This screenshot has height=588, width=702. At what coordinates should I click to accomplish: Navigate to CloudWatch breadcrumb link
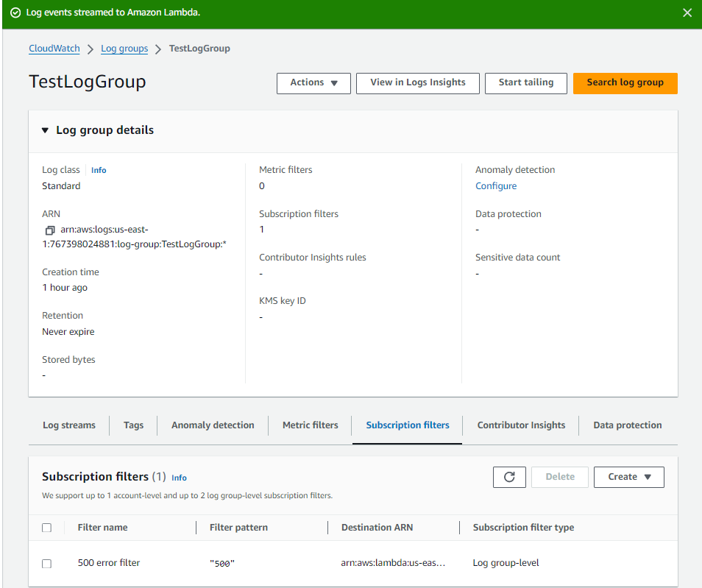pos(54,49)
